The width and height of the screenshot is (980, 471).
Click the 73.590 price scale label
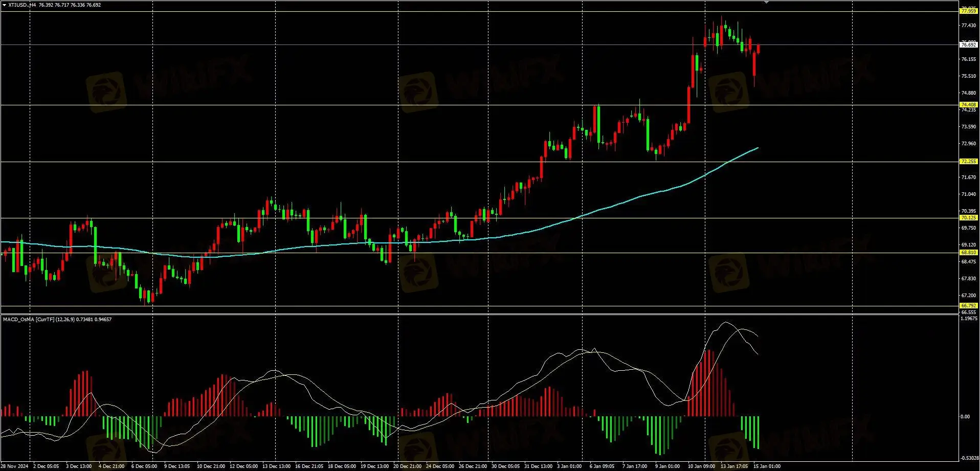(x=969, y=127)
